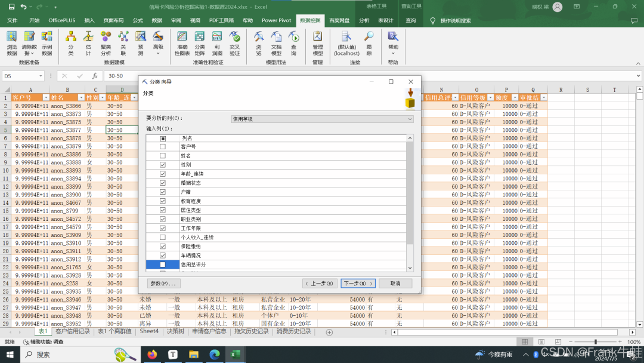Click the 聚类分析 cluster analysis icon
Image resolution: width=644 pixels, height=363 pixels.
(x=106, y=43)
